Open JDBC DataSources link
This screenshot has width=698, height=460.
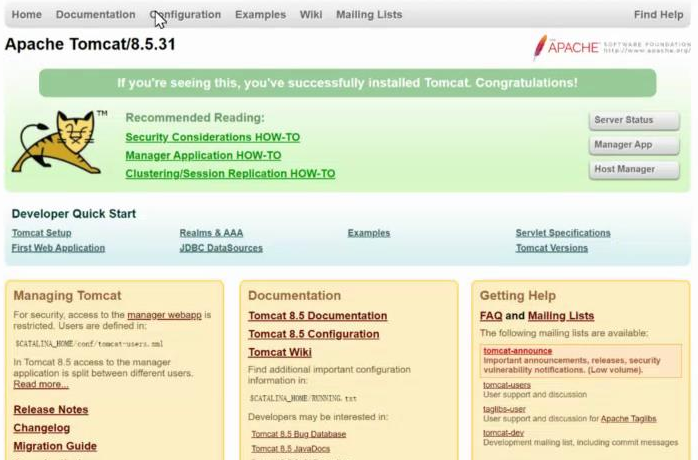221,248
